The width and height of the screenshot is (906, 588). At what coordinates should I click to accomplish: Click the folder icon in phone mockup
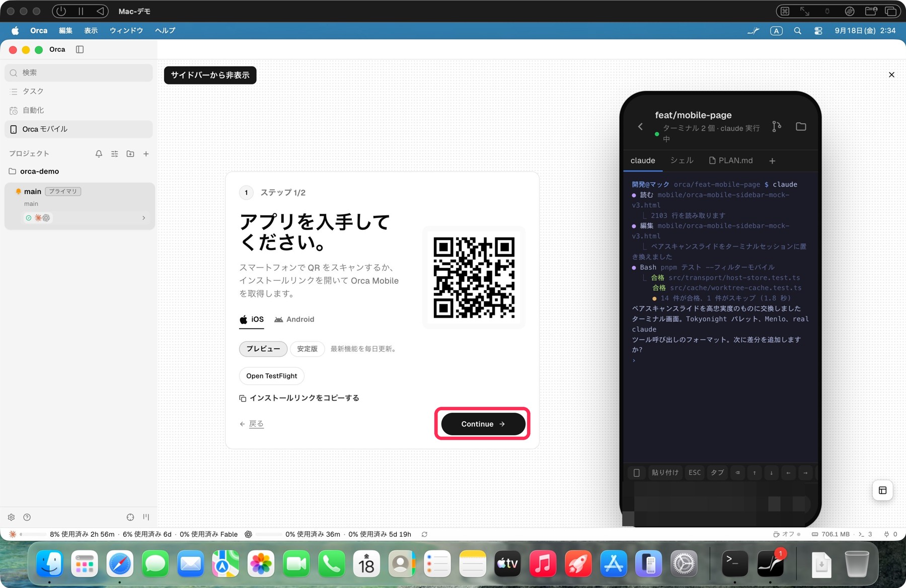[x=801, y=127]
